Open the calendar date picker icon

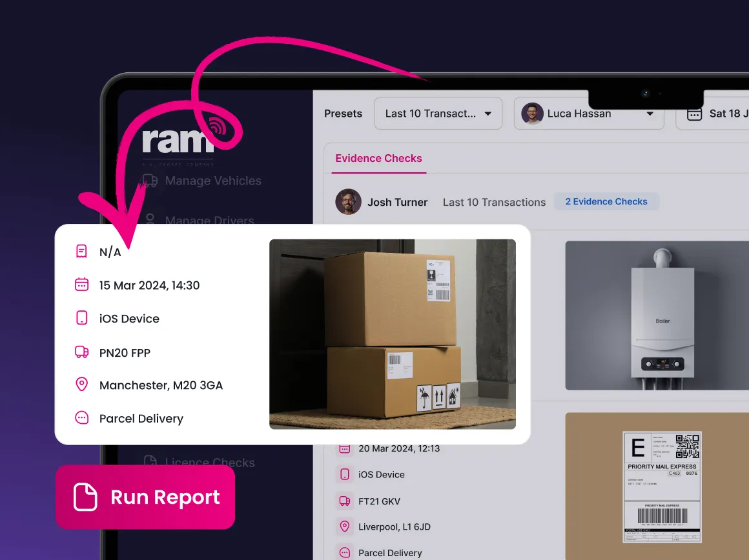694,114
